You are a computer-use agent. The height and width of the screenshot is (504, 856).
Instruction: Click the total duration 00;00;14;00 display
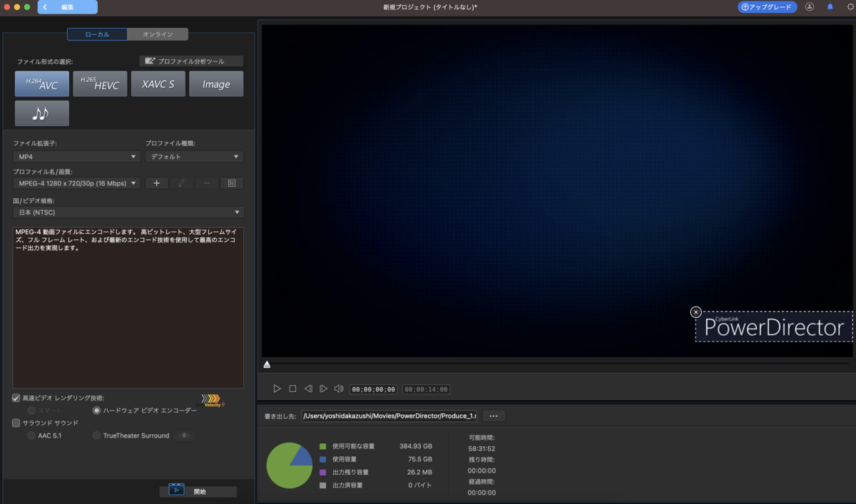[427, 389]
